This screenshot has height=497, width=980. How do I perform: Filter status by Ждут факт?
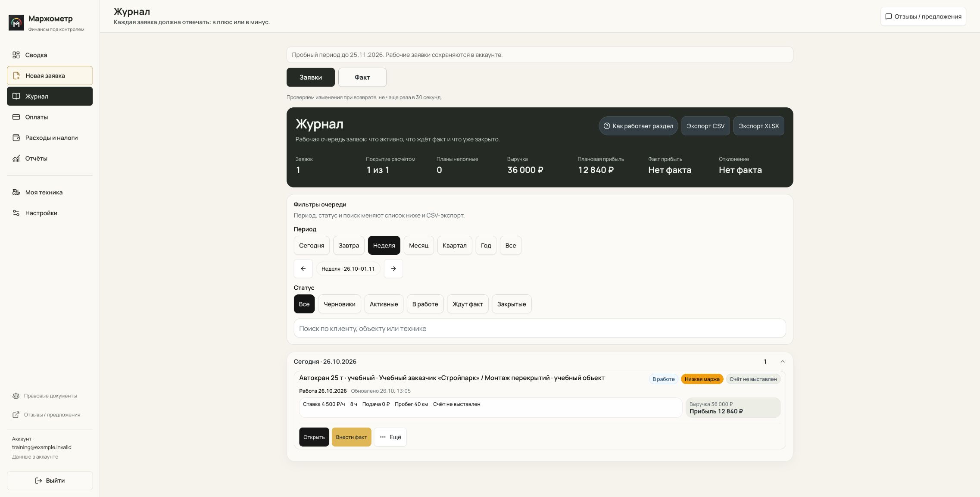pos(468,304)
